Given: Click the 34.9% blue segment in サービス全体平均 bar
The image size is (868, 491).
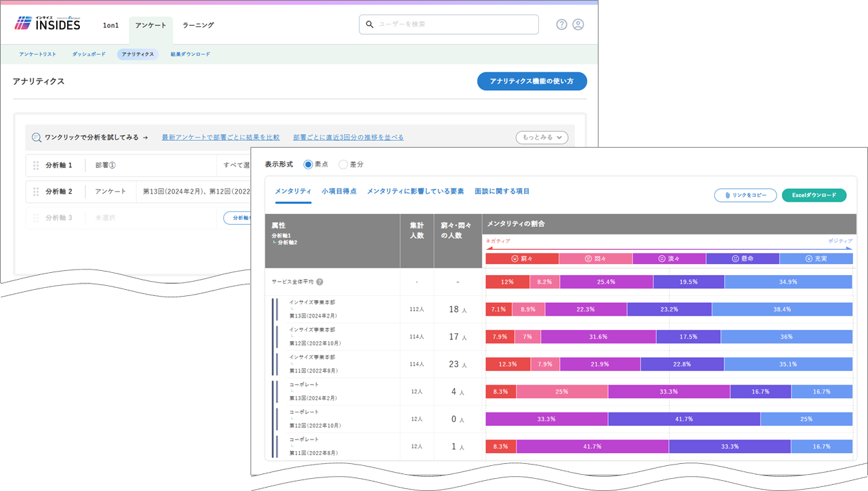Looking at the screenshot, I should 788,282.
